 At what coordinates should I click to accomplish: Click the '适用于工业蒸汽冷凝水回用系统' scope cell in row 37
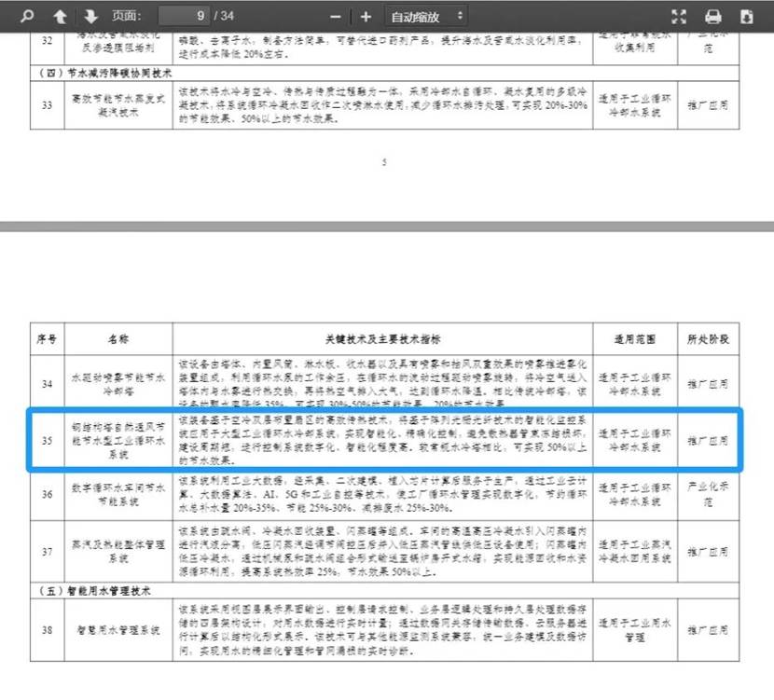coord(635,552)
